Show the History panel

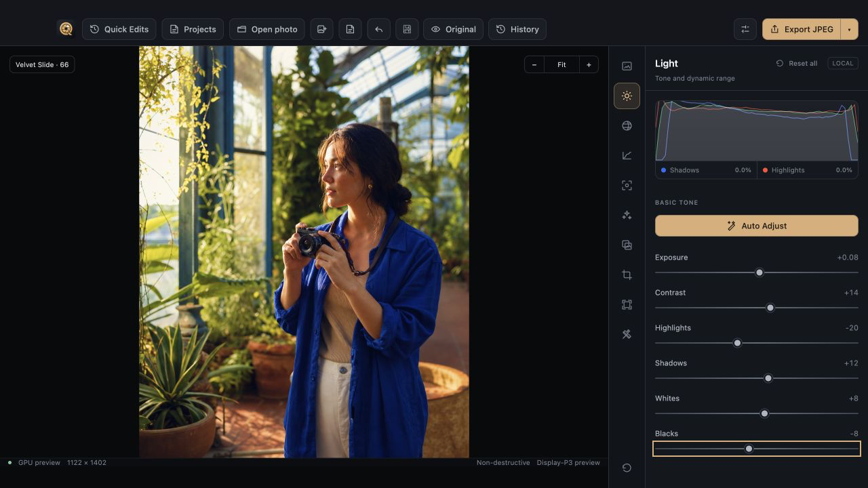[517, 29]
